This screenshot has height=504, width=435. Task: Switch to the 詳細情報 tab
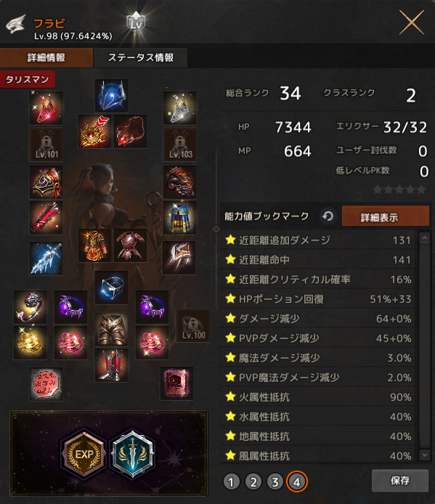46,58
